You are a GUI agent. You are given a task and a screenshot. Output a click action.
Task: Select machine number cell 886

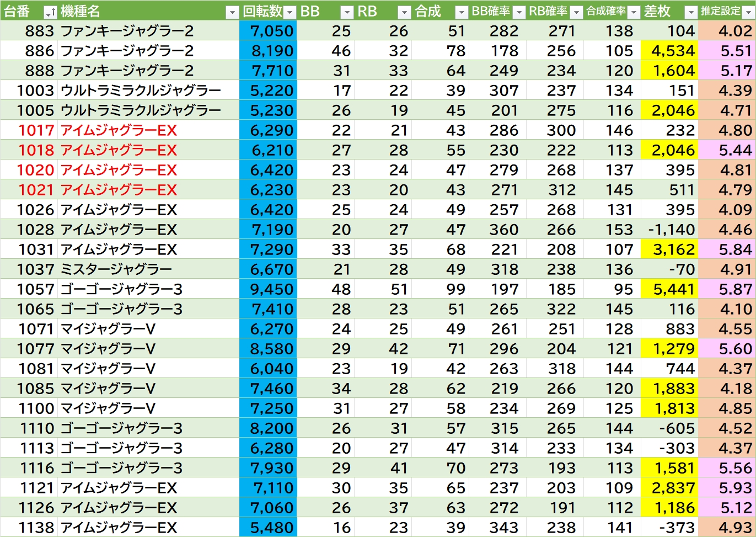coord(29,51)
